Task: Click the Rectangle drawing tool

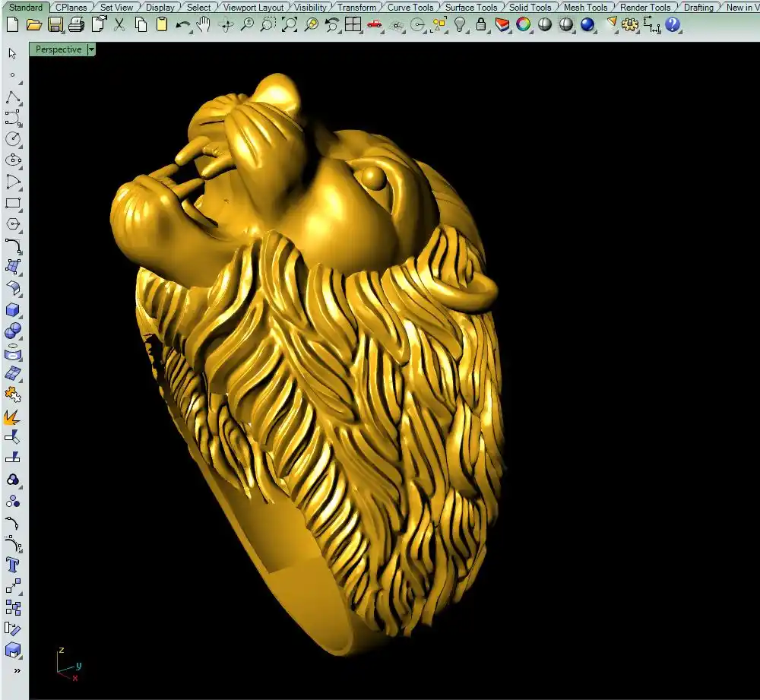Action: (x=13, y=203)
